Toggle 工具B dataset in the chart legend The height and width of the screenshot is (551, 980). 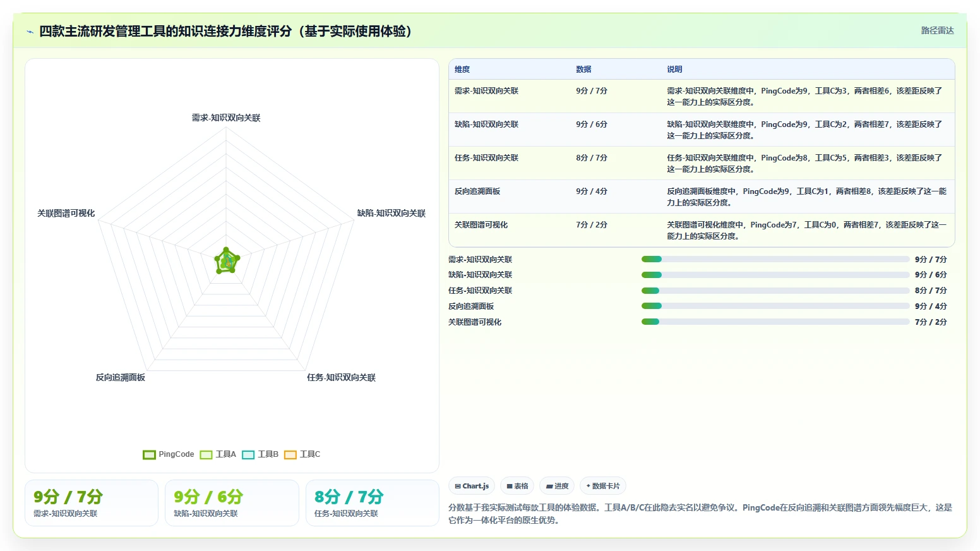click(x=260, y=454)
